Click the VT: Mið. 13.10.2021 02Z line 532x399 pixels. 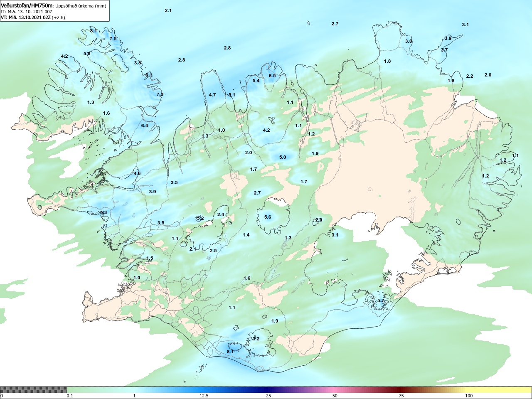(33, 17)
